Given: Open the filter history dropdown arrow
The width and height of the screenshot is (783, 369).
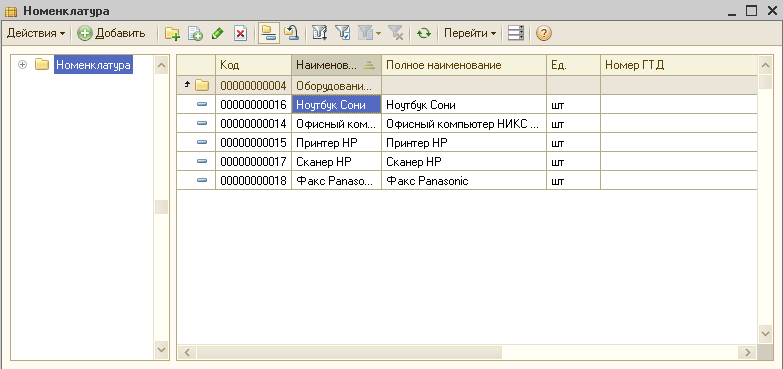Looking at the screenshot, I should pyautogui.click(x=378, y=34).
